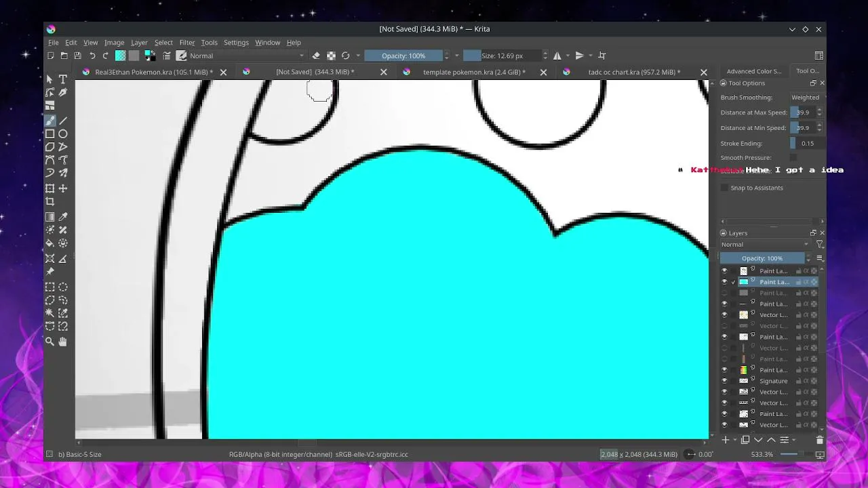Select the Ellipse shape tool
The image size is (868, 488).
pos(63,134)
